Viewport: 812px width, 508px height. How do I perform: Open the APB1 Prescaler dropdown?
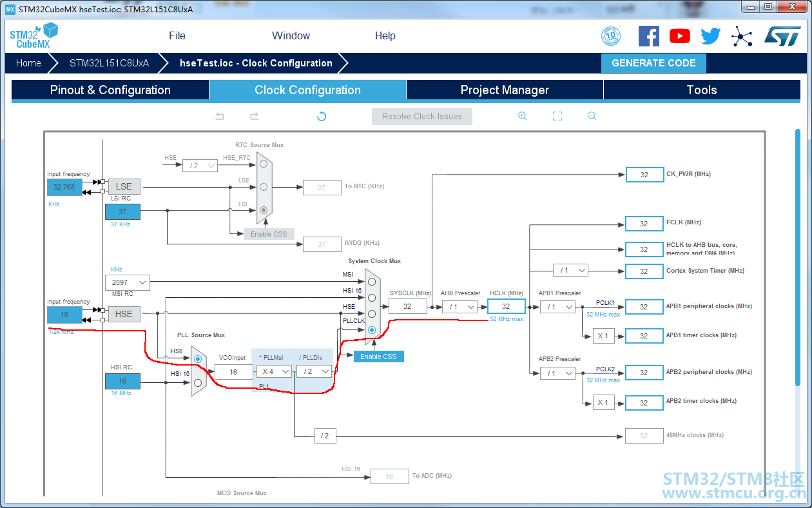tap(557, 307)
